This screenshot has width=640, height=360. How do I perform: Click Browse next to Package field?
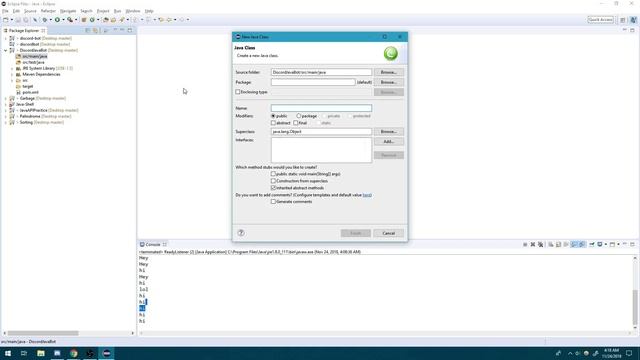[x=389, y=82]
